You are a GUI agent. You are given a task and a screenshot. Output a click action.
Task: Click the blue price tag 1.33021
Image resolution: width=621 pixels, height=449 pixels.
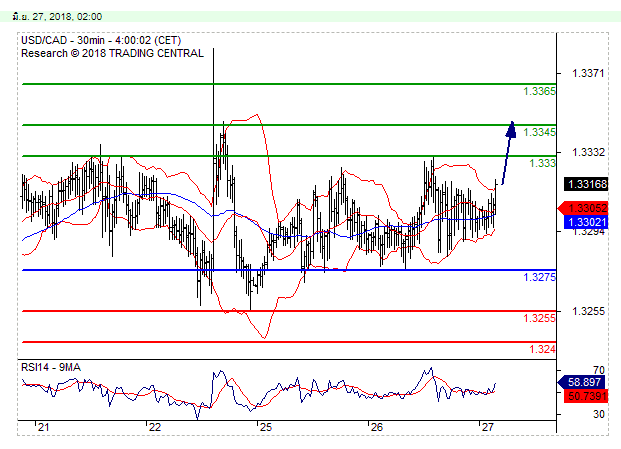pyautogui.click(x=585, y=222)
